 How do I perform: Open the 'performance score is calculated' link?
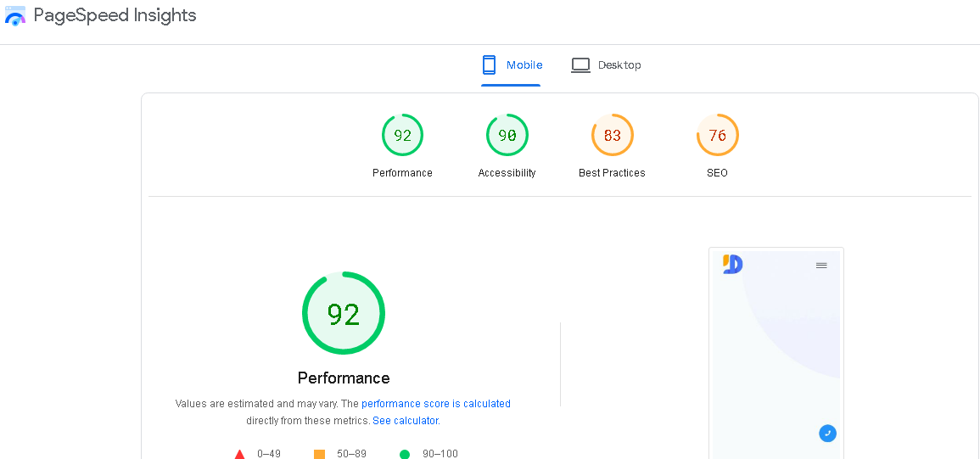tap(435, 403)
